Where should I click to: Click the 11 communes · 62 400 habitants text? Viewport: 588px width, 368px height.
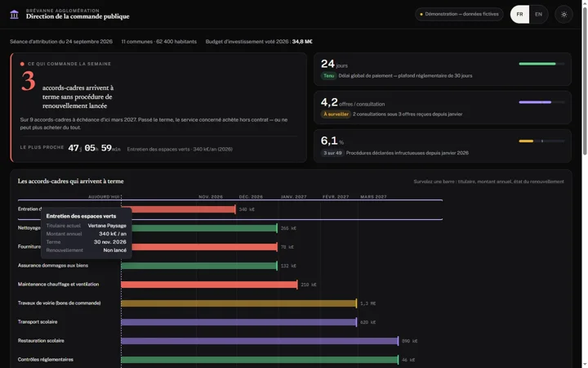tap(159, 42)
